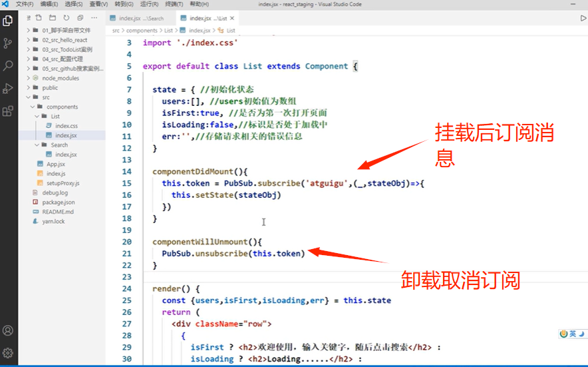The height and width of the screenshot is (367, 588).
Task: Click the IME language indicator 英
Action: [572, 334]
